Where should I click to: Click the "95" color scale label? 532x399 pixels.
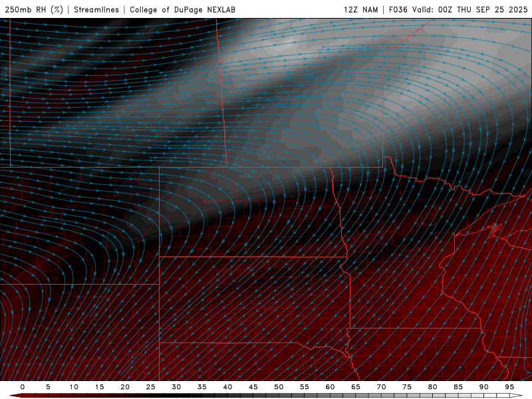click(x=509, y=387)
